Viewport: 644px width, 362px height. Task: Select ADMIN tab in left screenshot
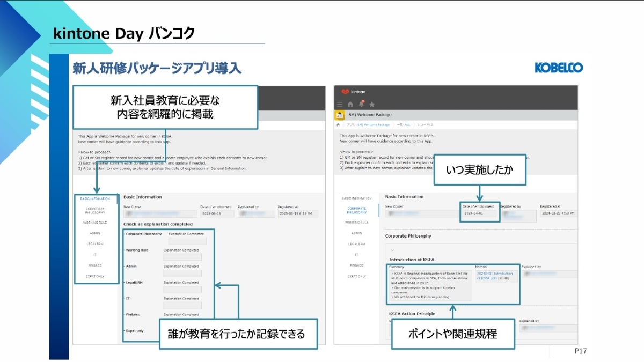96,233
